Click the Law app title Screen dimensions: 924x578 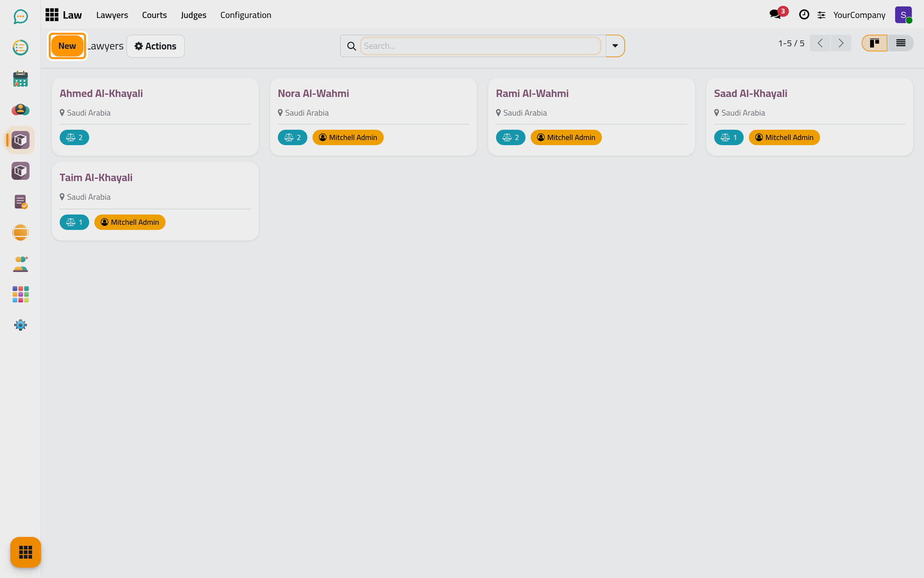tap(72, 15)
